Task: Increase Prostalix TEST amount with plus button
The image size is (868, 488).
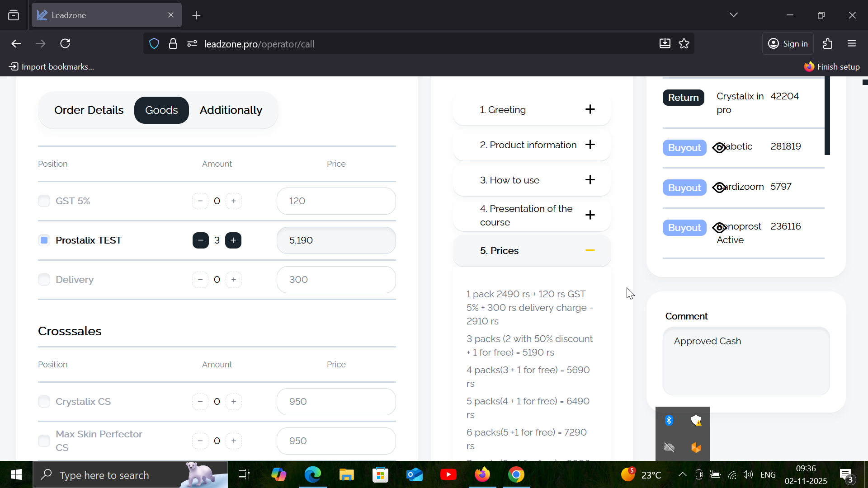Action: coord(233,240)
